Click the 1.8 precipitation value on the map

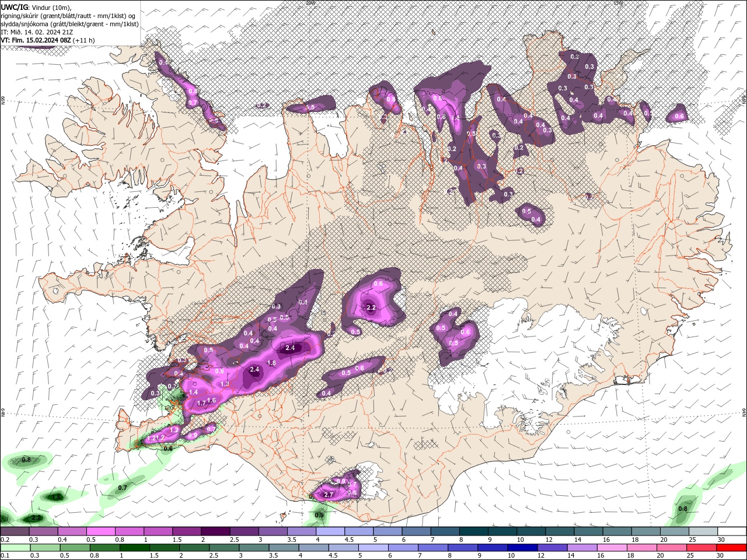pos(271,363)
